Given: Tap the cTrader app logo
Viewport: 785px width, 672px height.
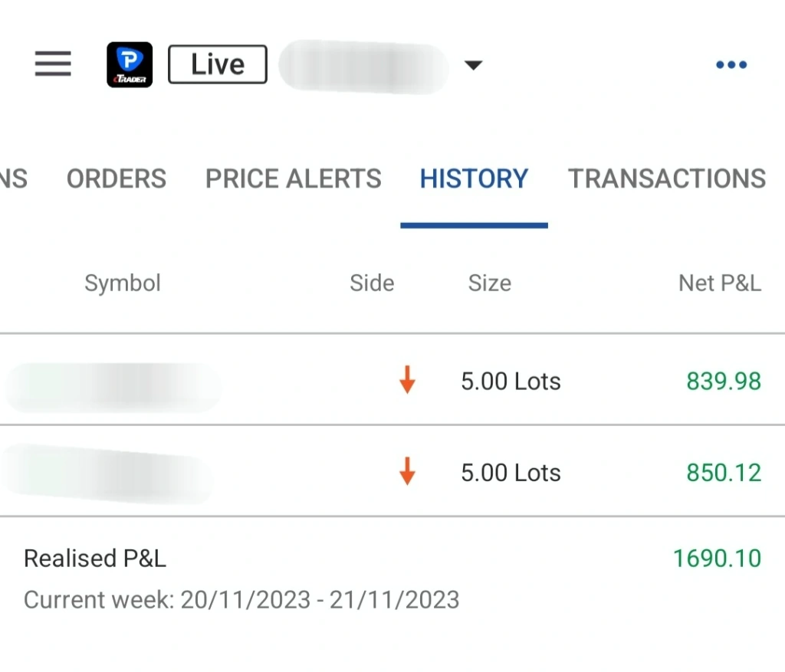Looking at the screenshot, I should click(130, 64).
